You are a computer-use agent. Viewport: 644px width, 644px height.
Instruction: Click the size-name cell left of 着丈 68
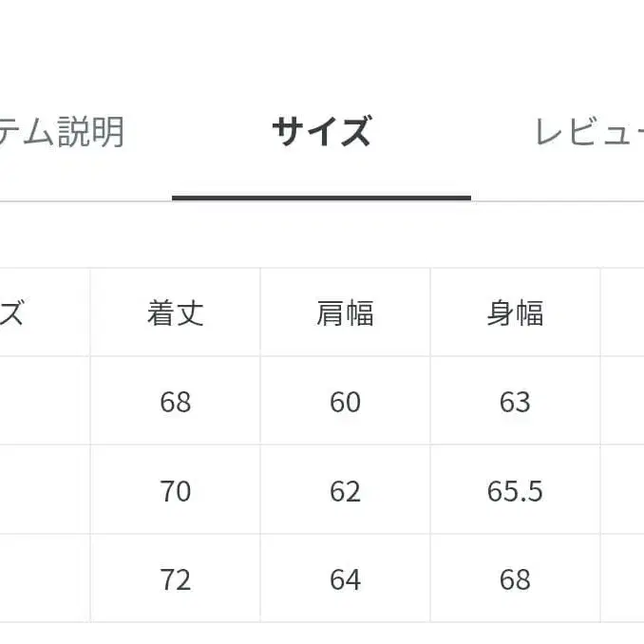tap(43, 402)
